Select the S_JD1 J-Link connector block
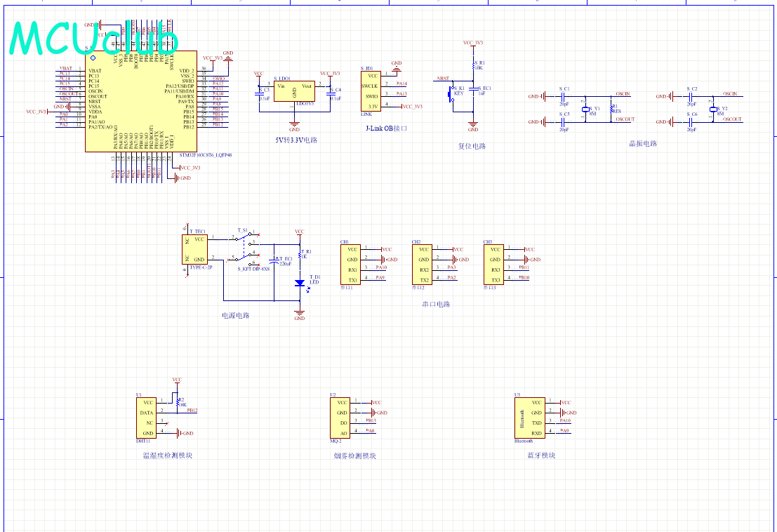 coord(371,91)
